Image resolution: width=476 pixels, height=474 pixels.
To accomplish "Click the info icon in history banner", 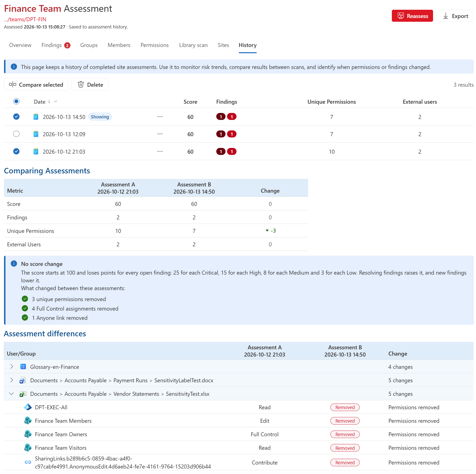I will 14,67.
